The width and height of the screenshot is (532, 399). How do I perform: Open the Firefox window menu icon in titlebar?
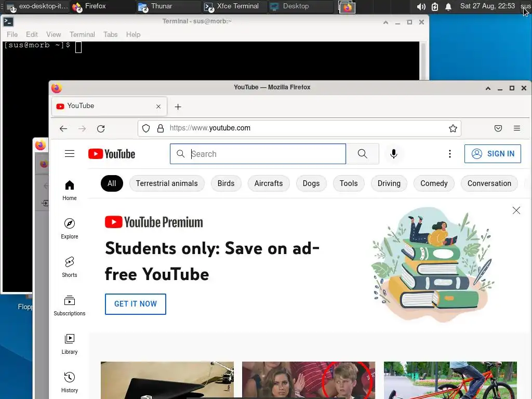[x=57, y=88]
